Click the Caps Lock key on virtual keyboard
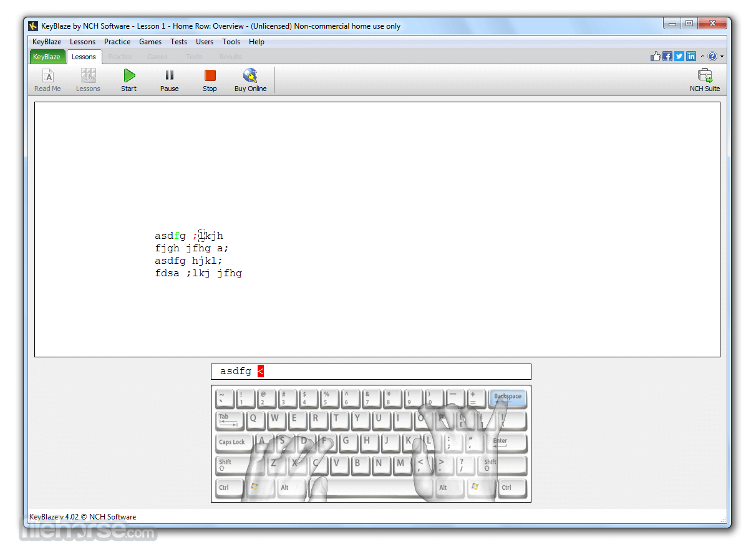756x560 pixels. coord(232,443)
